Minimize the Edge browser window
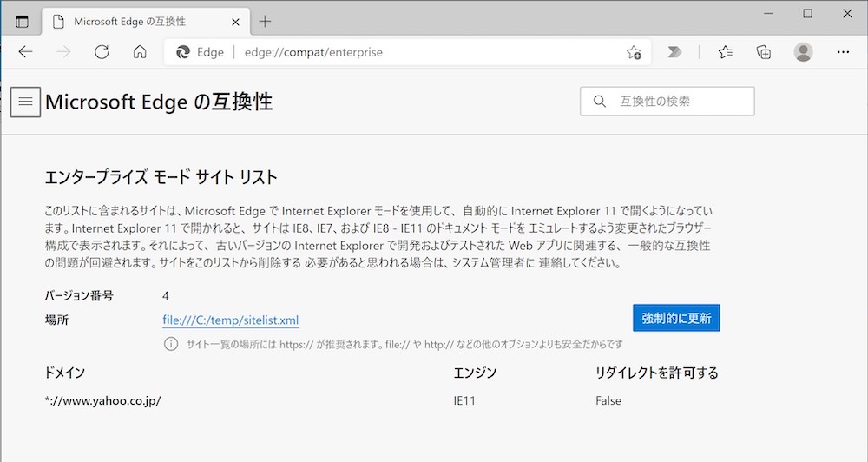 (768, 14)
